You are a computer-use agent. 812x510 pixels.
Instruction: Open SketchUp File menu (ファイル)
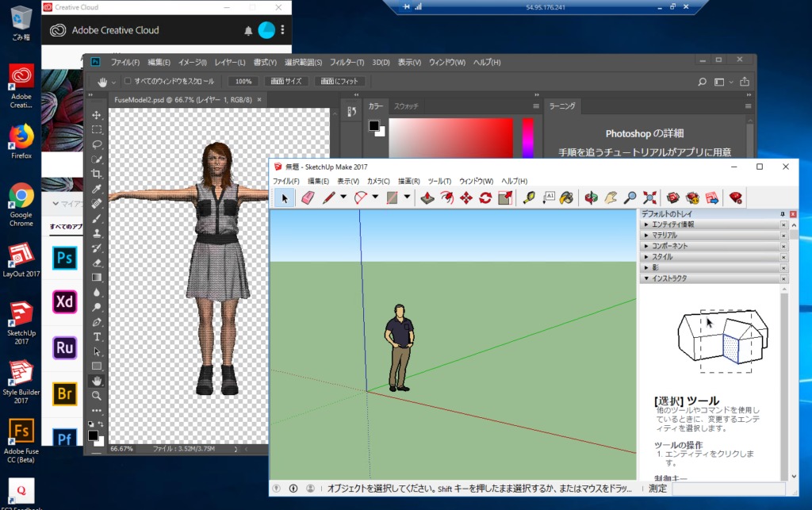(x=285, y=181)
